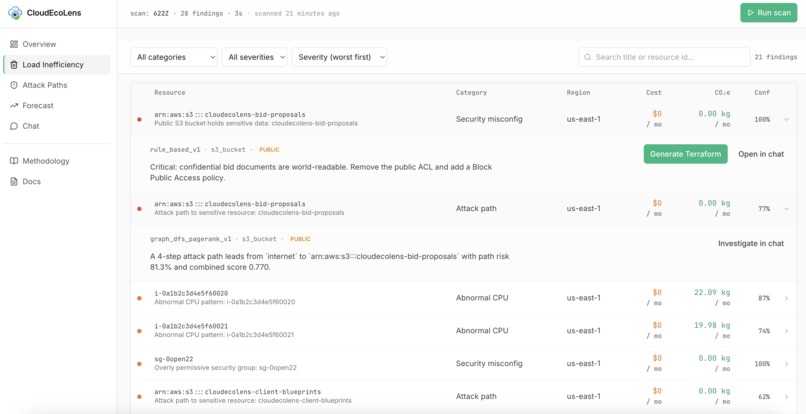The width and height of the screenshot is (806, 414).
Task: Expand the cloudecolens-client-blueprints row chevron
Action: tap(786, 397)
